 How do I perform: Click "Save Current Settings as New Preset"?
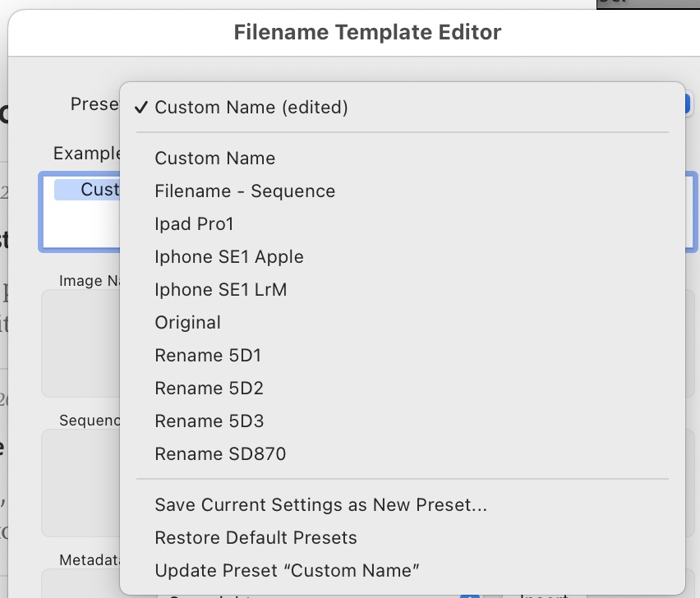321,504
